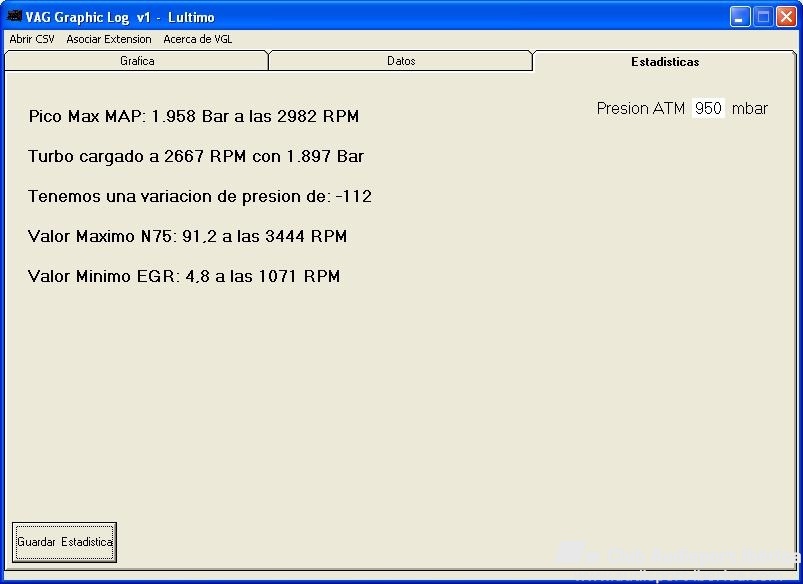Viewport: 803px width, 584px height.
Task: Open the Abrir CSV menu
Action: [32, 39]
